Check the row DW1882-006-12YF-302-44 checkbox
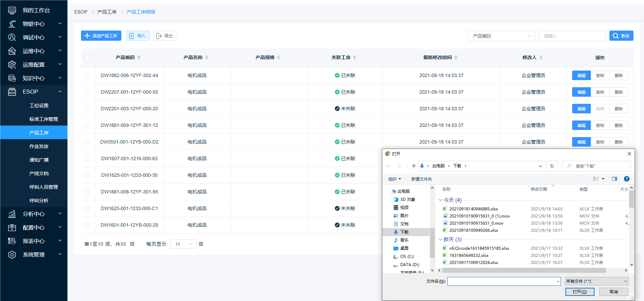Image resolution: width=644 pixels, height=301 pixels. [87, 75]
